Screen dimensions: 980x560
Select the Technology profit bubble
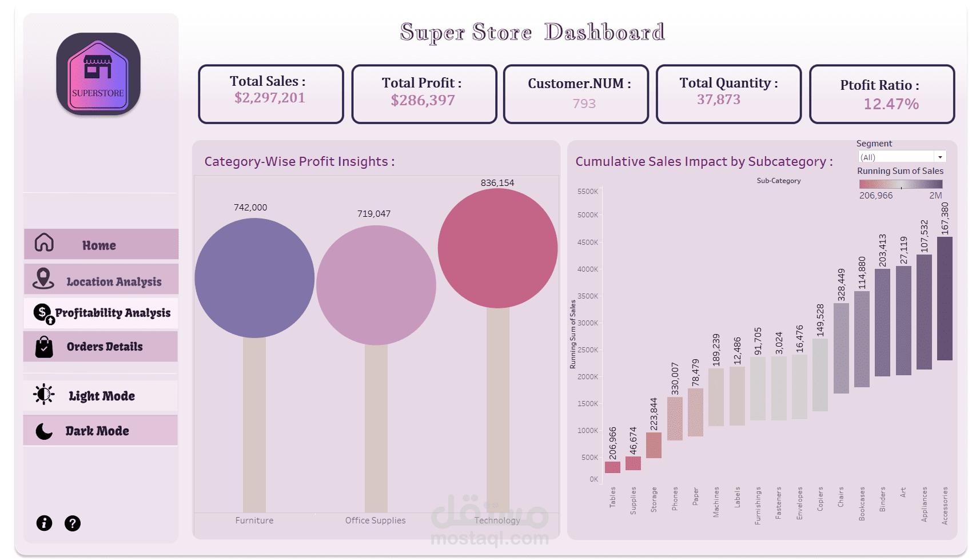coord(497,248)
